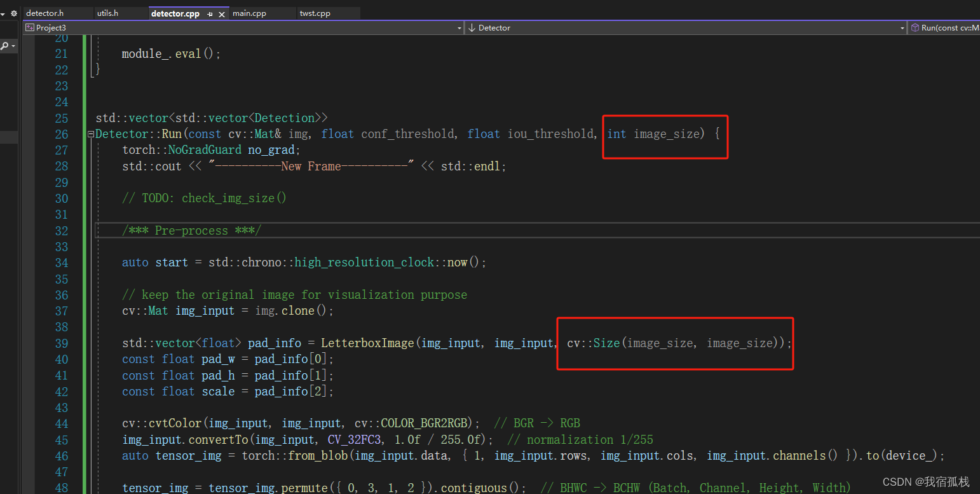Click the "// normalization 1/255" comment

[x=580, y=440]
